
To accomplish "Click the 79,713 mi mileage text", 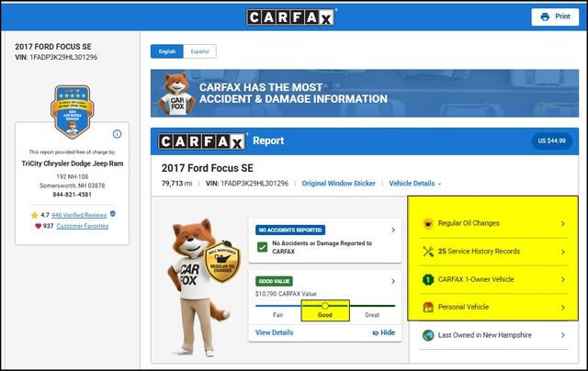I will (x=176, y=184).
